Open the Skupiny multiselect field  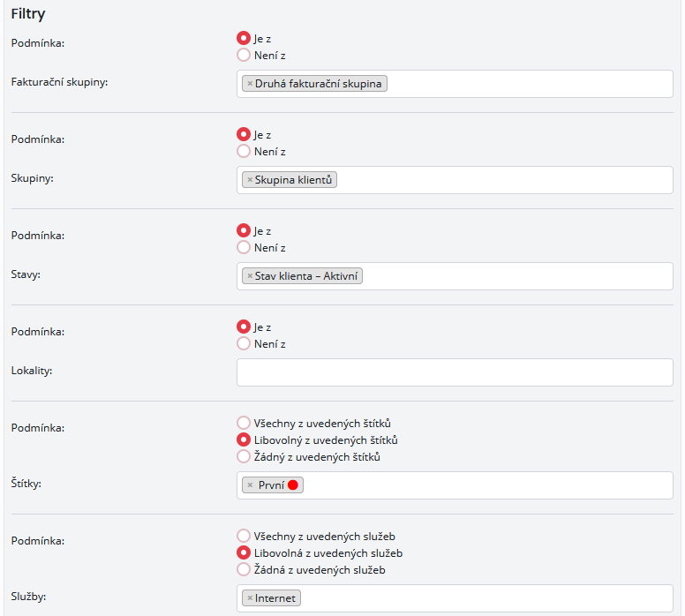tap(503, 180)
